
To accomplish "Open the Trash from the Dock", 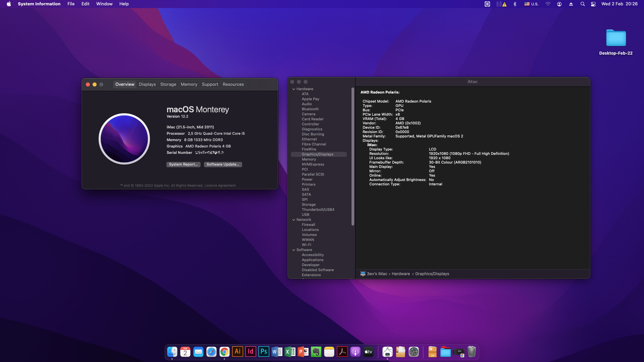I will coord(472,352).
